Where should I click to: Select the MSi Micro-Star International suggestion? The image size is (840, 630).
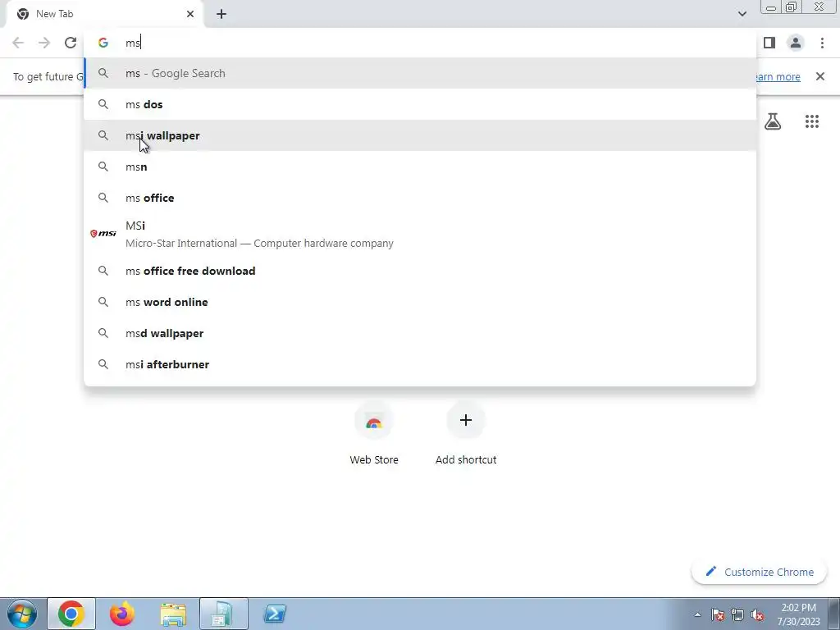point(420,234)
